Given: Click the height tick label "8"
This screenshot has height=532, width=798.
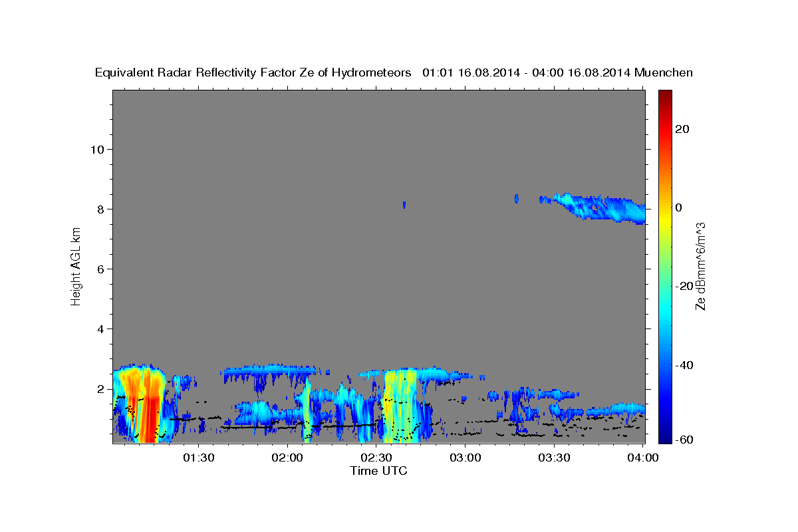Looking at the screenshot, I should pyautogui.click(x=101, y=209).
